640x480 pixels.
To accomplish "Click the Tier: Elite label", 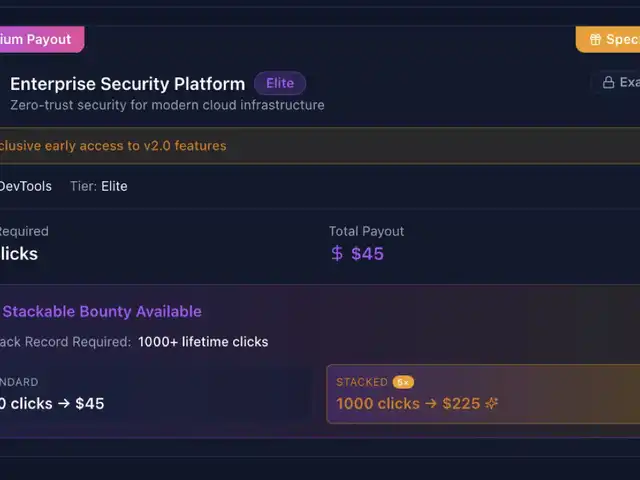I will pyautogui.click(x=99, y=186).
